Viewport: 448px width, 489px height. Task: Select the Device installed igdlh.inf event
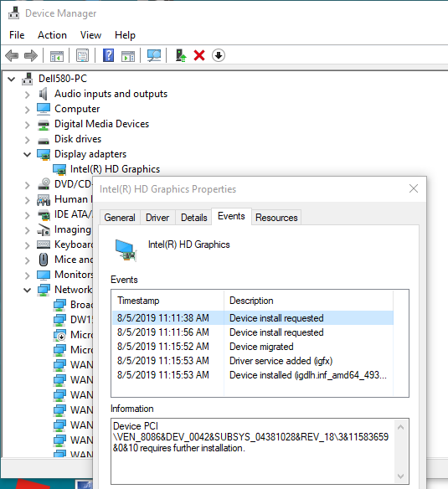[x=253, y=375]
